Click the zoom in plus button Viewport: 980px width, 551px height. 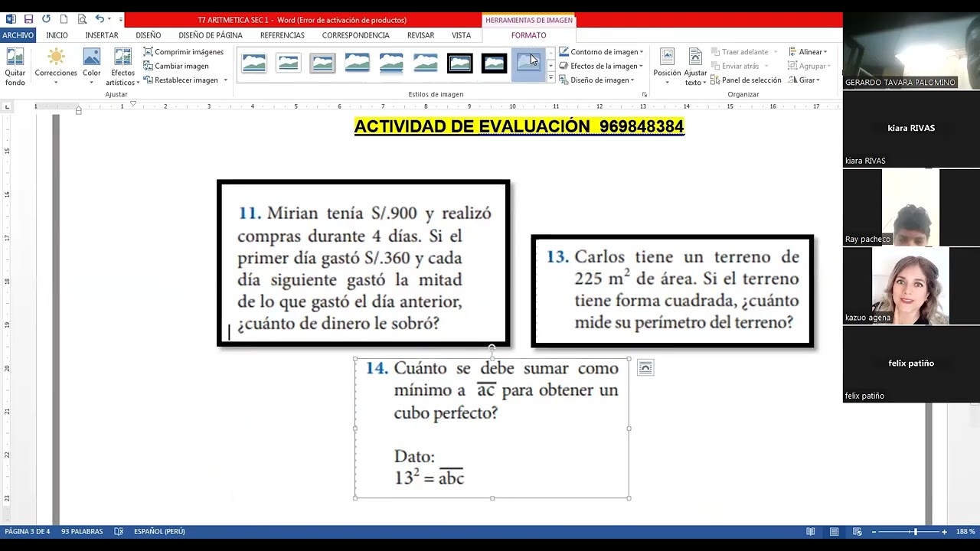tap(944, 531)
